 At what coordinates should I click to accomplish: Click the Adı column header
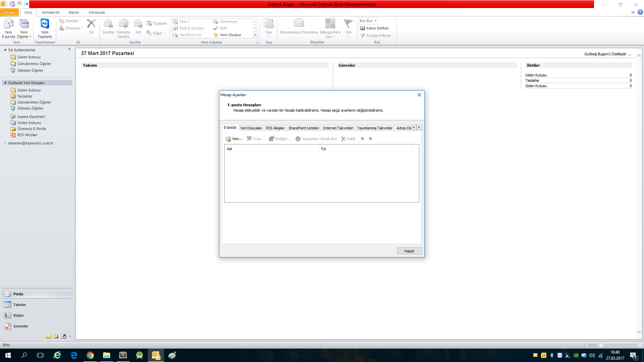(272, 149)
